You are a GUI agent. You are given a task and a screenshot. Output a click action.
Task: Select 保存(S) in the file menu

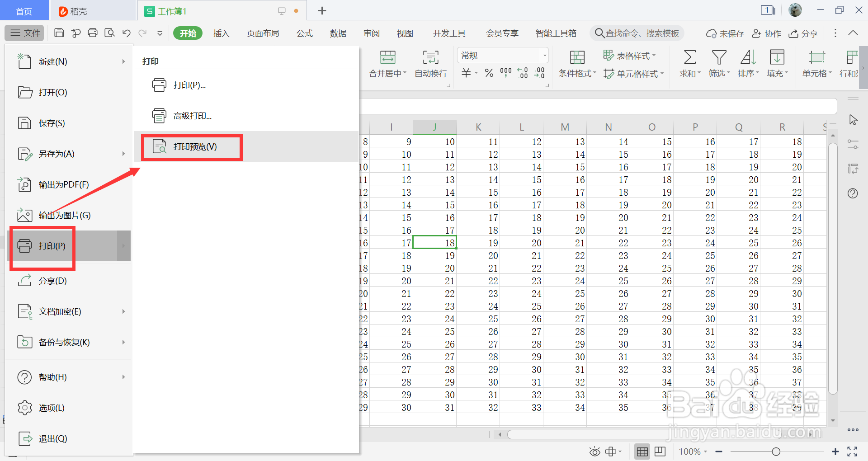pyautogui.click(x=69, y=123)
